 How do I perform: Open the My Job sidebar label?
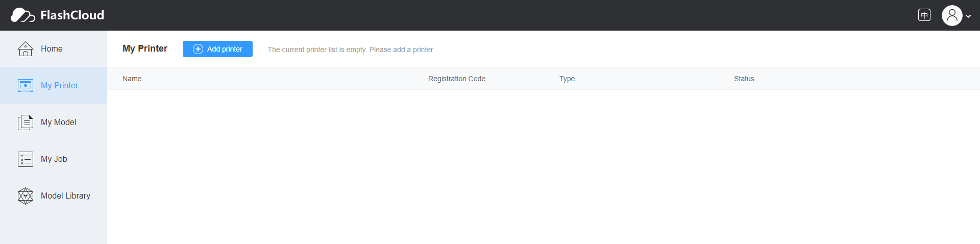point(54,159)
